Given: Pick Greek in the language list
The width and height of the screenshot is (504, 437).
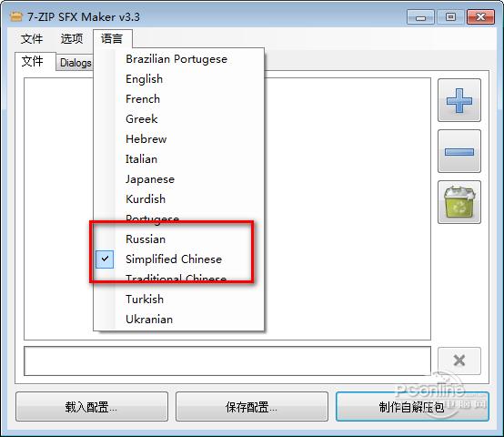Looking at the screenshot, I should 178,119.
